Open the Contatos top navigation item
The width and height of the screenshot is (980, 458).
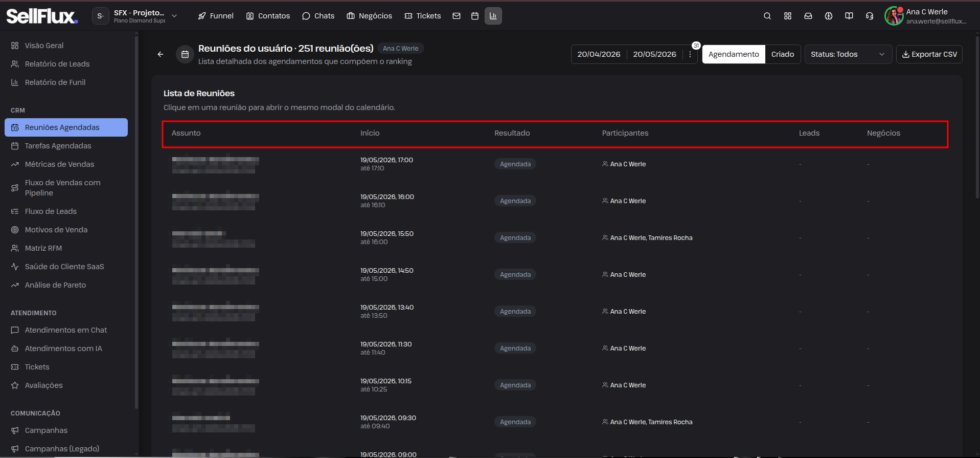(268, 16)
